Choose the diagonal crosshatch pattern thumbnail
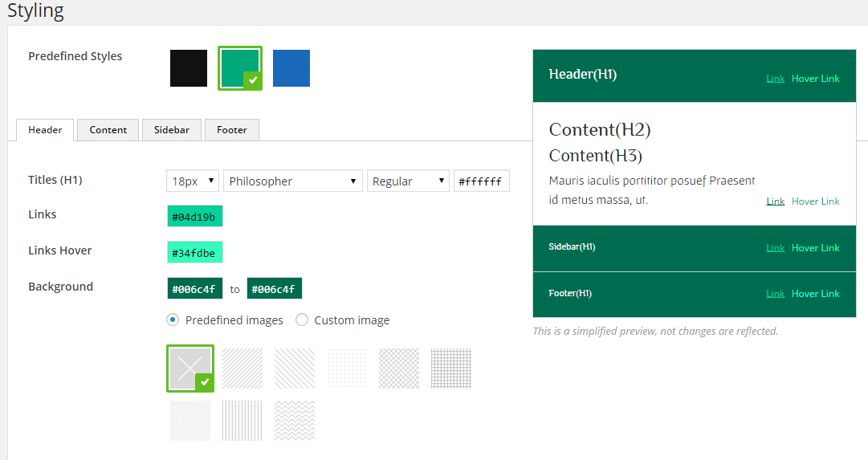Viewport: 868px width, 460px height. 399,368
